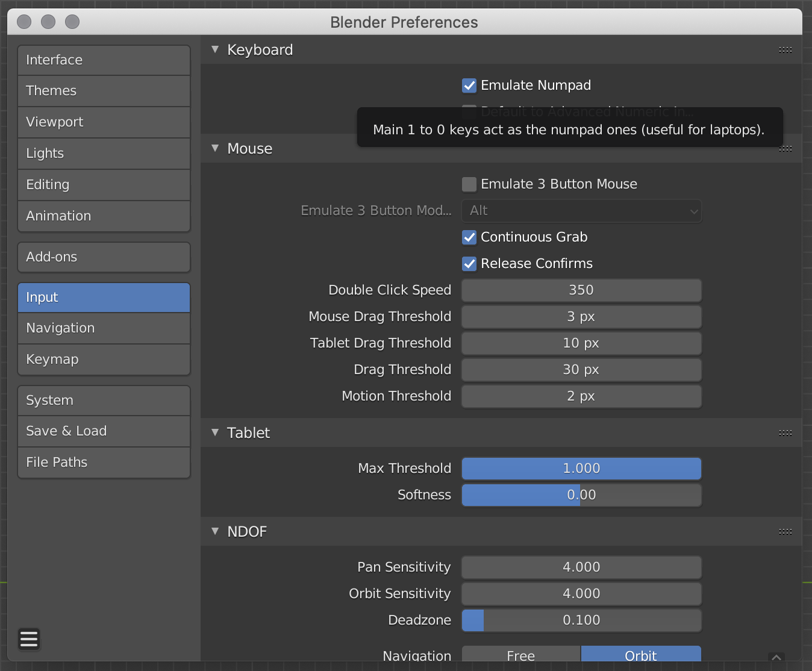Click the Pan Sensitivity field
The height and width of the screenshot is (671, 812).
click(x=581, y=567)
